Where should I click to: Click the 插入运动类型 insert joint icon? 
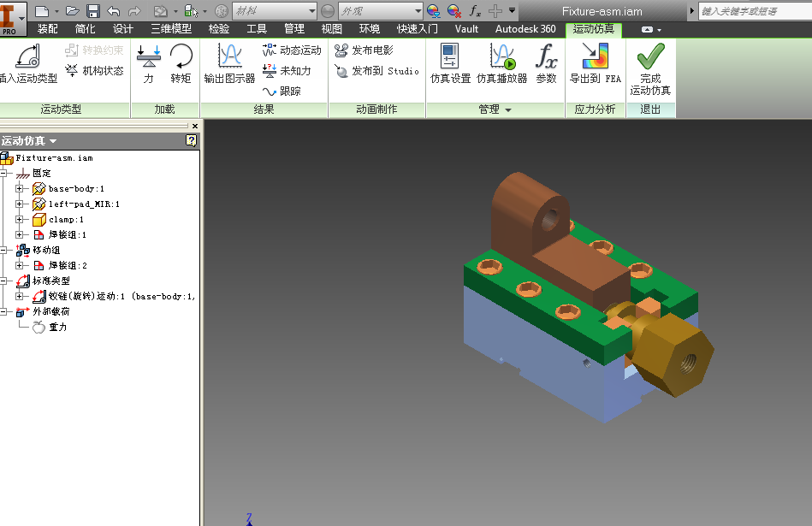coord(28,64)
